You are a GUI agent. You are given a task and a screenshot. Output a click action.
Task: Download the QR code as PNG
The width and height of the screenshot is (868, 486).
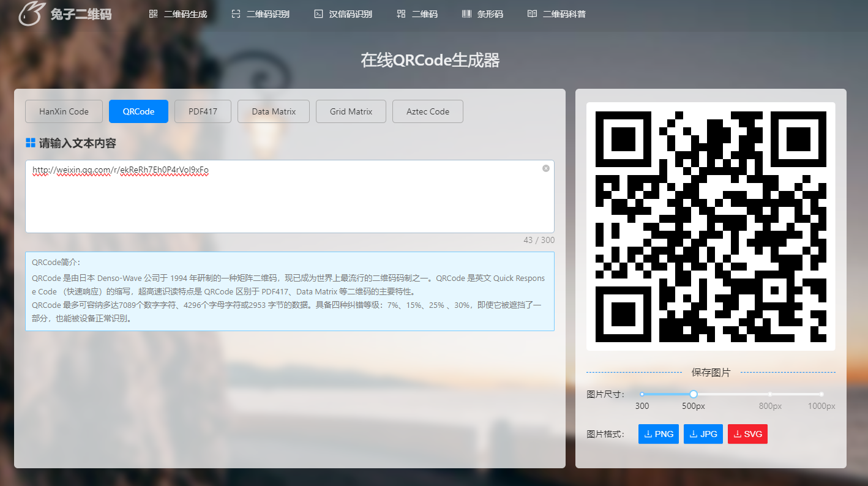tap(659, 434)
